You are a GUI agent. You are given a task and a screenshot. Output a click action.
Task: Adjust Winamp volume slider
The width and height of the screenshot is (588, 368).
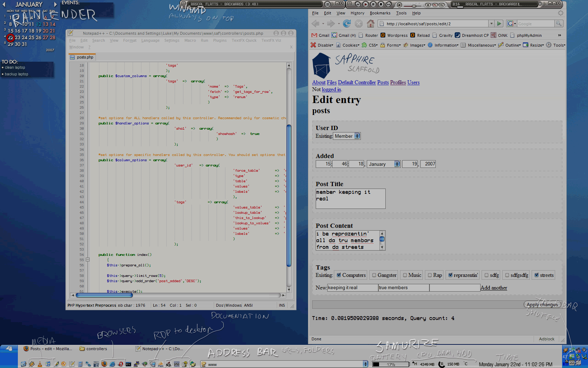tap(414, 6)
